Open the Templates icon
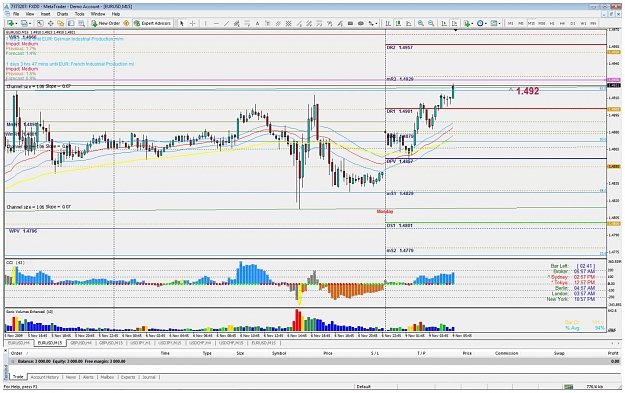 click(493, 23)
